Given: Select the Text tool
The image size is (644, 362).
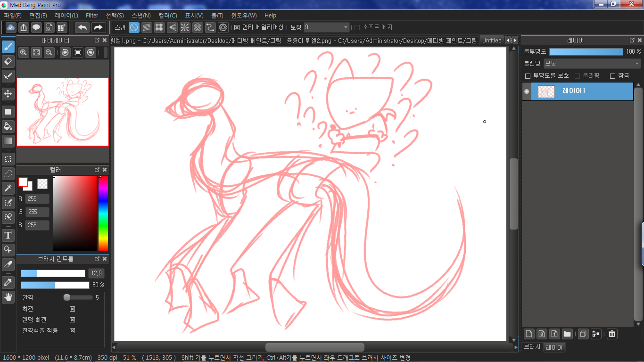Looking at the screenshot, I should pos(8,235).
